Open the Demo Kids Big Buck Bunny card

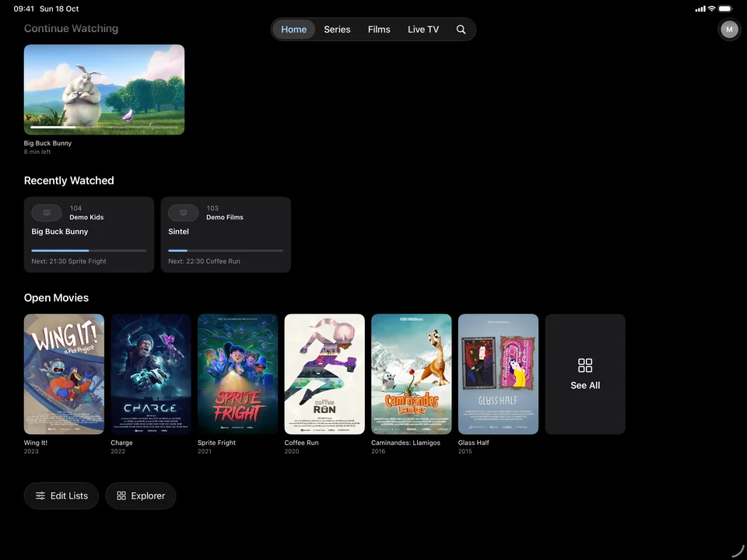[89, 235]
